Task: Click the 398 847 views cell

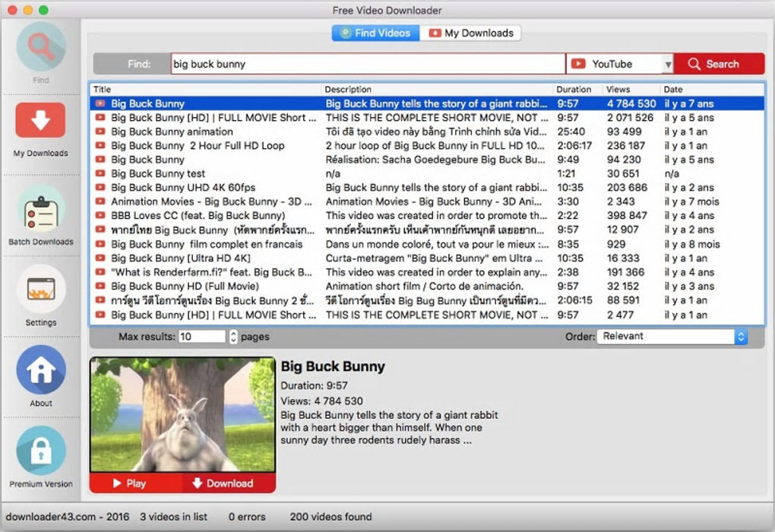Action: pos(627,216)
